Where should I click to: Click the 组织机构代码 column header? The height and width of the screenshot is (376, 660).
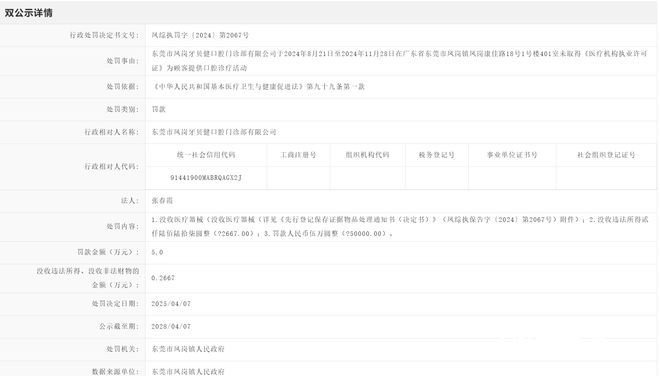(x=367, y=155)
